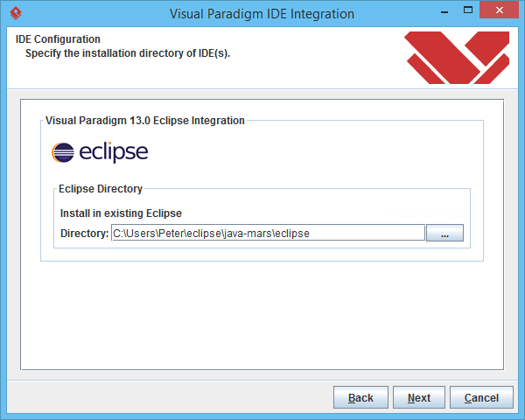This screenshot has height=420, width=525.
Task: Minimize the IDE Integration window
Action: tap(444, 11)
